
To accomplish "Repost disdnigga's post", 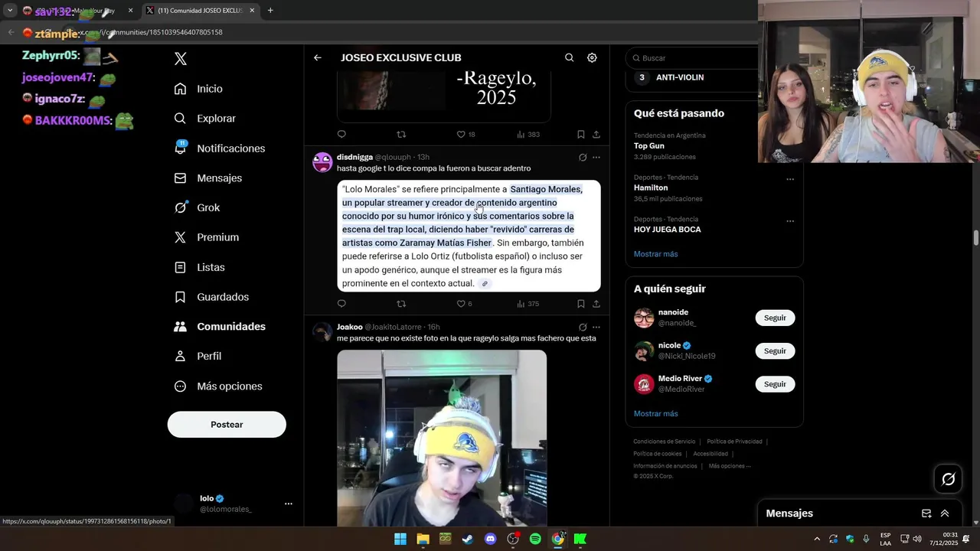I will (401, 304).
